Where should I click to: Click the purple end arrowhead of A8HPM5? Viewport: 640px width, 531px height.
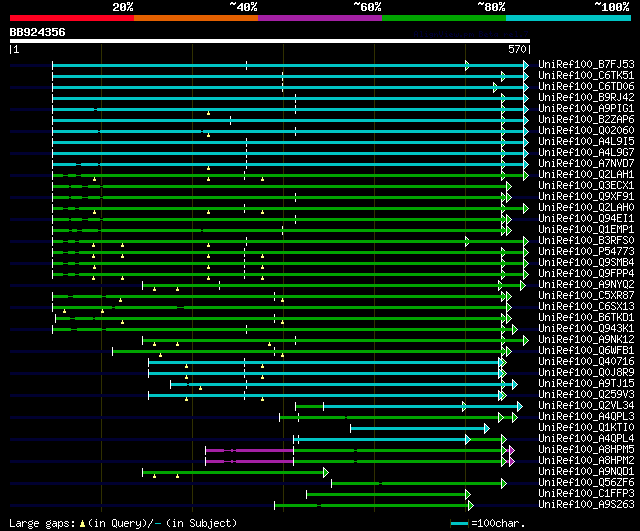(x=512, y=450)
